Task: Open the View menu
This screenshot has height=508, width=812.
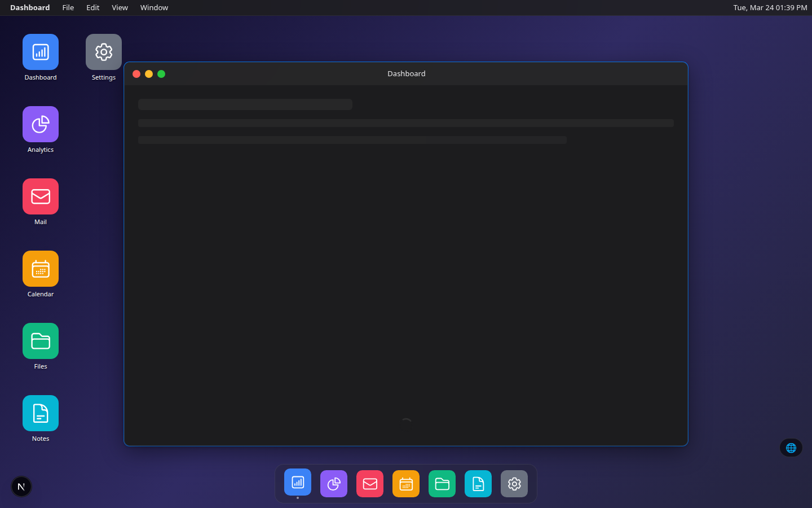Action: 120,7
